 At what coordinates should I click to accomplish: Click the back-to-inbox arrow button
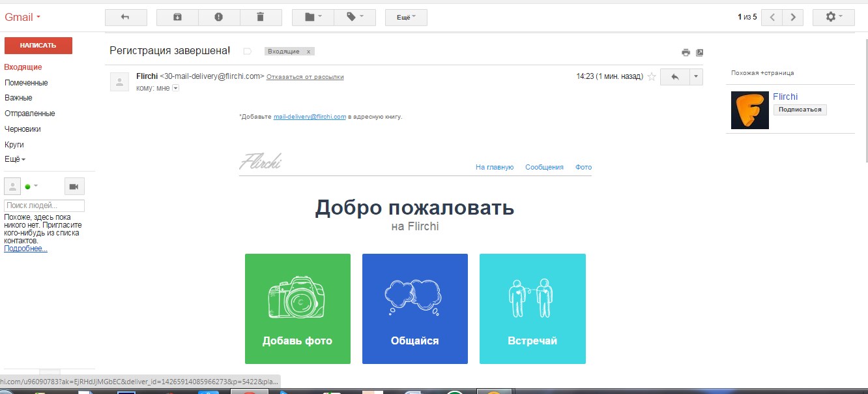pos(126,18)
